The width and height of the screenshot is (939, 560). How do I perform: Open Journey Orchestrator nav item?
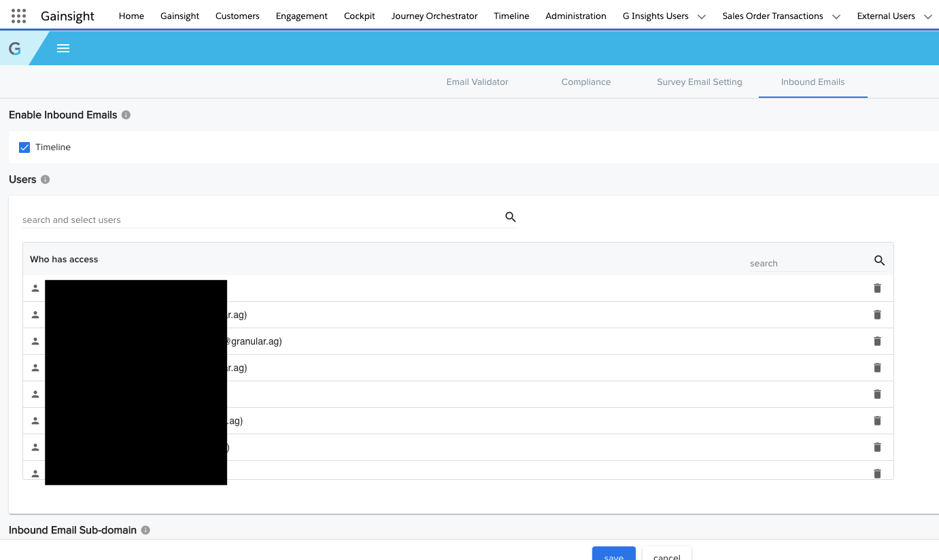coord(434,16)
